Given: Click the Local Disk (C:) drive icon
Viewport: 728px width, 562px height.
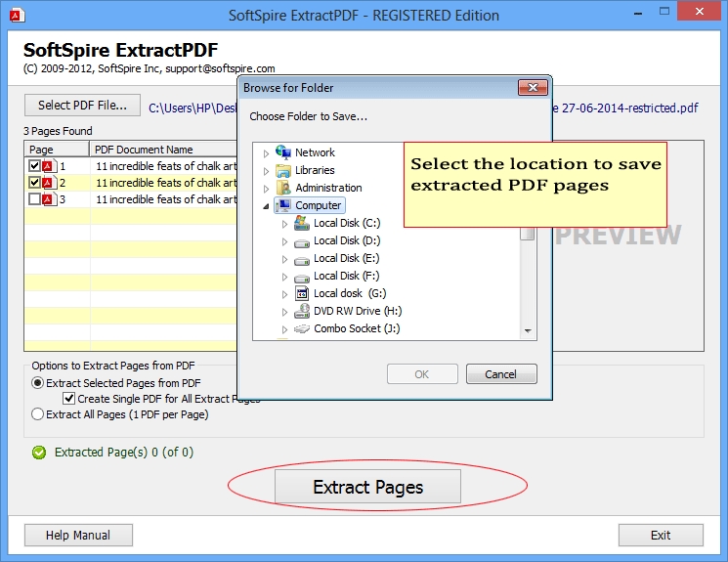Looking at the screenshot, I should (x=302, y=223).
